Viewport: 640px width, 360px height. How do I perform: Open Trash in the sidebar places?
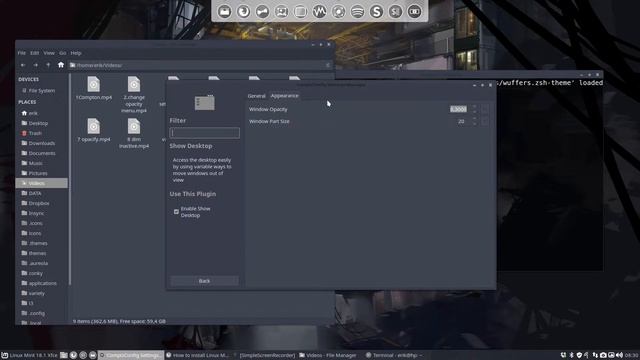tap(31, 133)
